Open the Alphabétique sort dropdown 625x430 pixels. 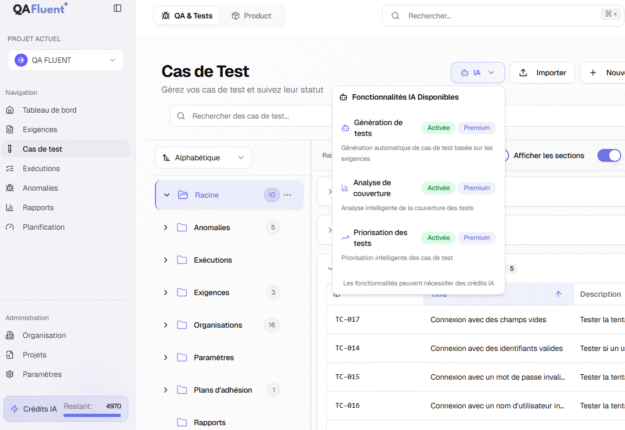pos(204,158)
